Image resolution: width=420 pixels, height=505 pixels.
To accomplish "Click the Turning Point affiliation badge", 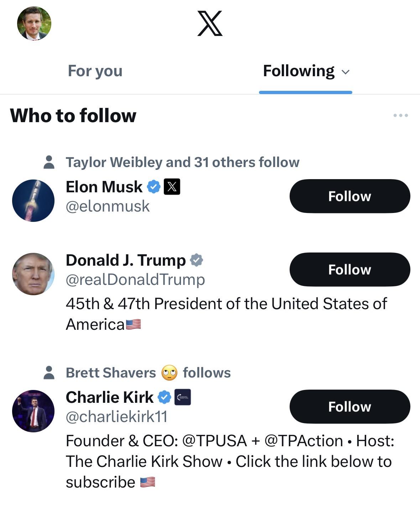I will pos(183,397).
